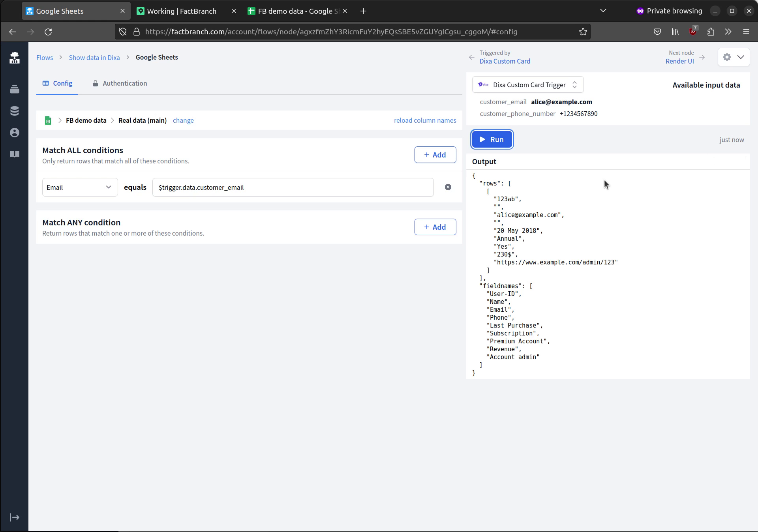
Task: Run the flow with the Run button
Action: [492, 139]
